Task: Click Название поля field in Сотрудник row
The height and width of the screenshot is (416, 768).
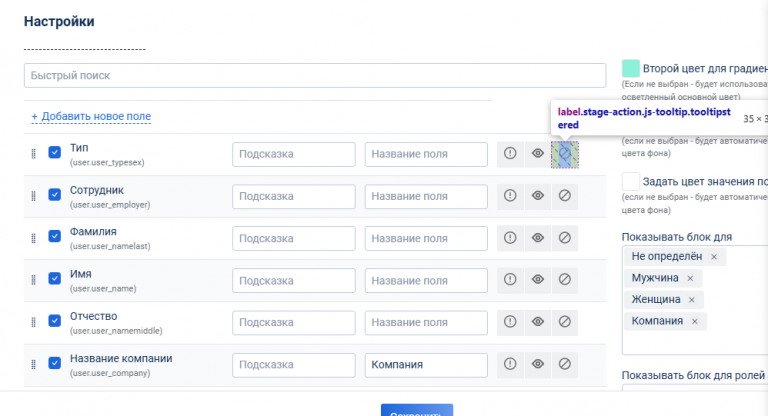Action: pos(426,196)
